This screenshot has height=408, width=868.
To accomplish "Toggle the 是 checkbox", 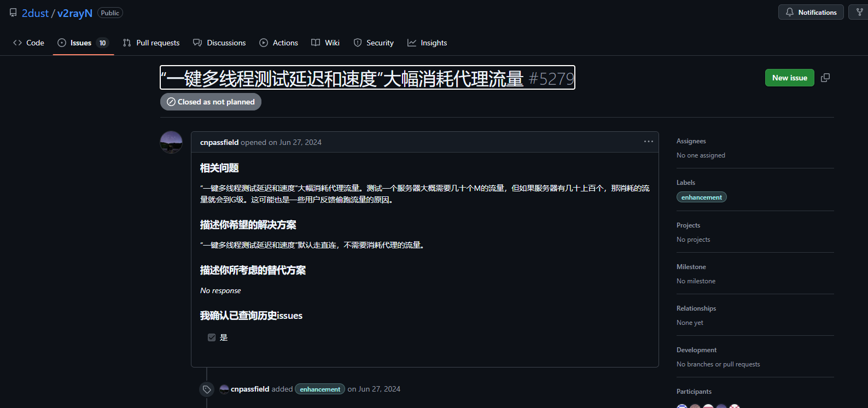I will [212, 337].
